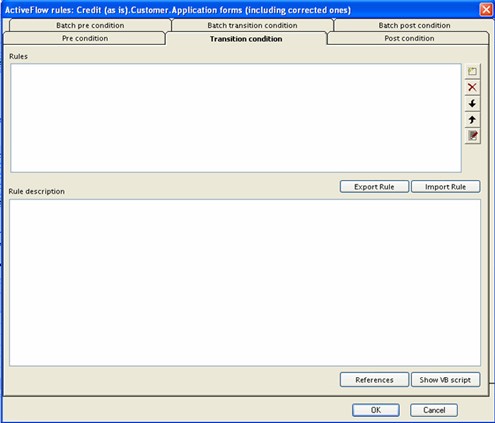Select the Transition condition tab

[x=246, y=39]
